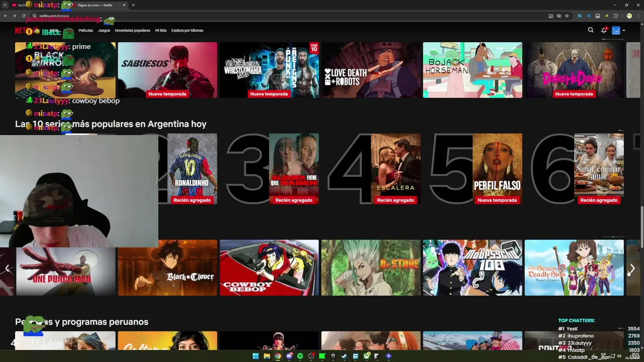Open Mi lista in Netflix nav
The height and width of the screenshot is (362, 644).
coord(160,30)
